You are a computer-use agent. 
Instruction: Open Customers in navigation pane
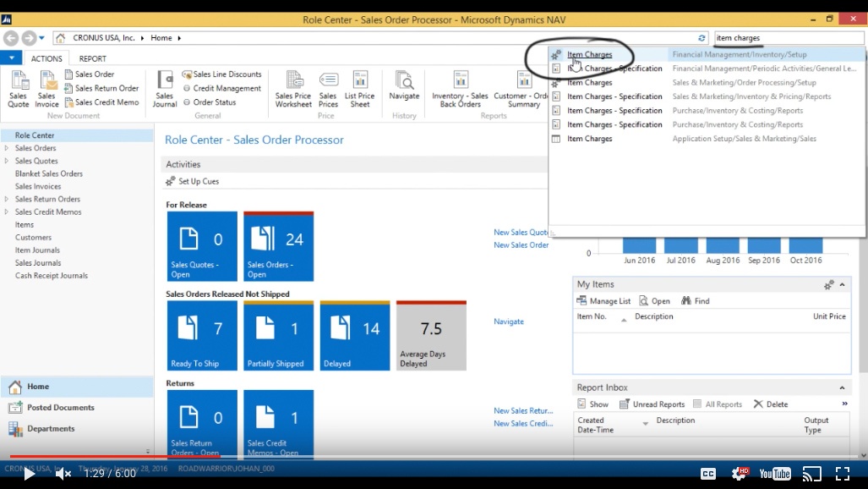click(33, 237)
